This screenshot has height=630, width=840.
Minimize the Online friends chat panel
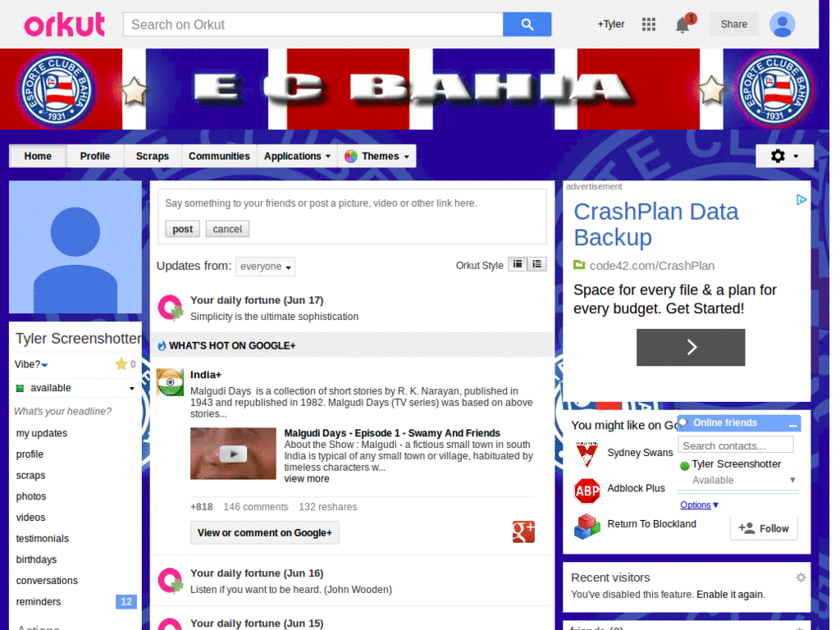click(x=793, y=424)
